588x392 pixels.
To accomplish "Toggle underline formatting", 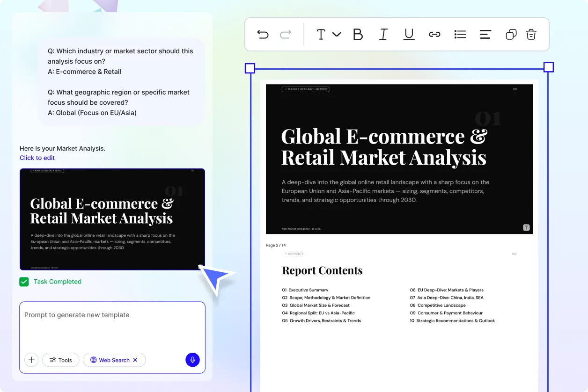I will [x=409, y=35].
